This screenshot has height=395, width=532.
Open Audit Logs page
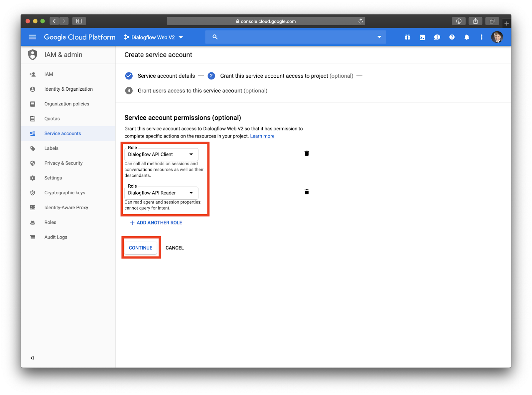point(56,237)
